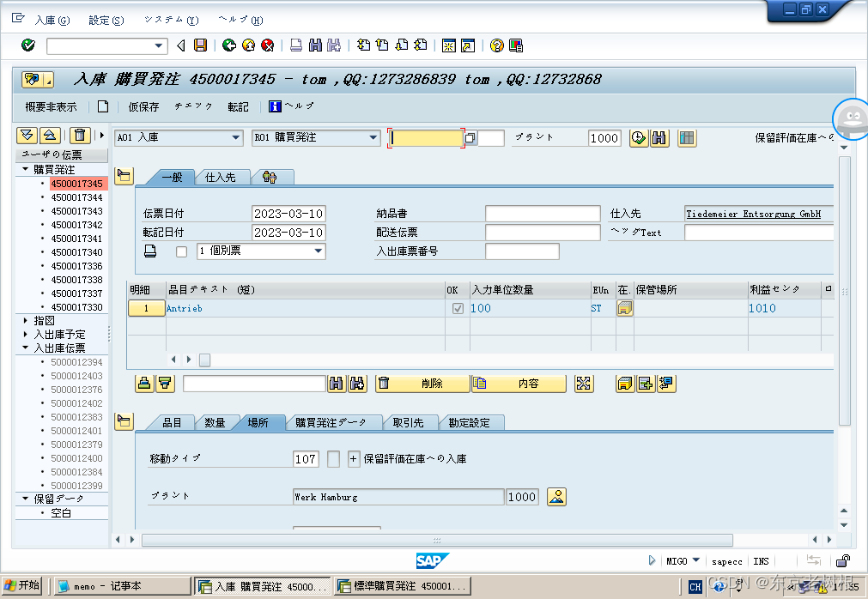
Task: Click the Save icon in the toolbar
Action: 199,45
